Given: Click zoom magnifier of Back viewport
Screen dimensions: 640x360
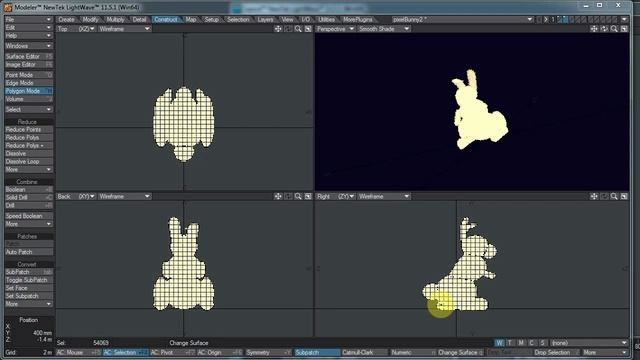Looking at the screenshot, I should (x=298, y=196).
